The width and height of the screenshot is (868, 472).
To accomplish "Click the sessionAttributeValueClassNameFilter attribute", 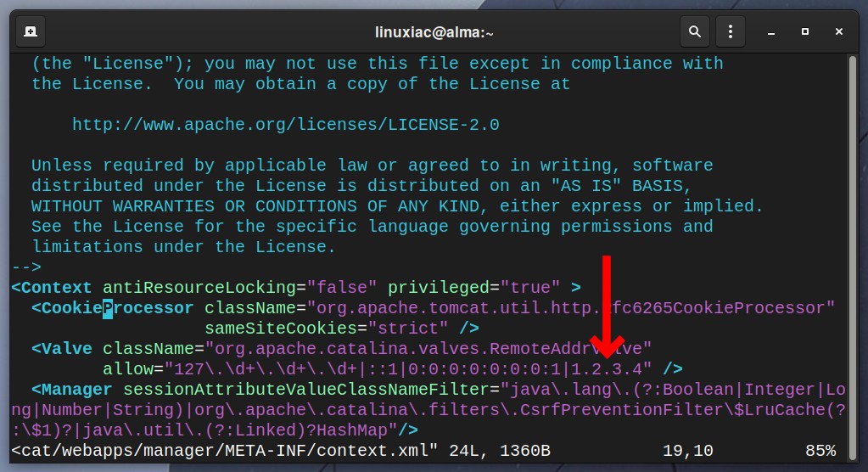I will coord(306,390).
